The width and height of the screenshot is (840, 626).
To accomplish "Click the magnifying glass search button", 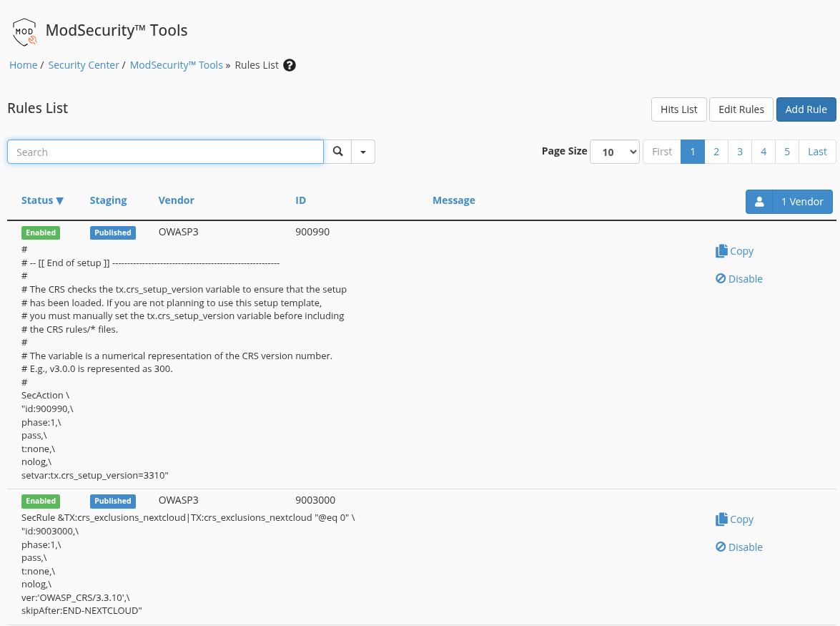I will click(337, 152).
